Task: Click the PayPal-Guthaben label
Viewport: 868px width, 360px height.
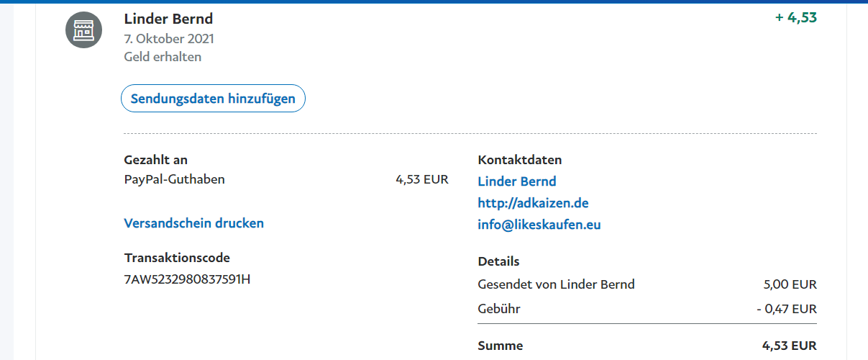Action: [175, 179]
